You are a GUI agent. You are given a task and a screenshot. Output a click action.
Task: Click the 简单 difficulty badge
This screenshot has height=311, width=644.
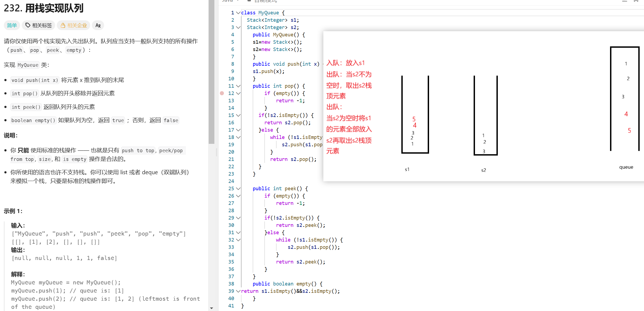pos(12,26)
